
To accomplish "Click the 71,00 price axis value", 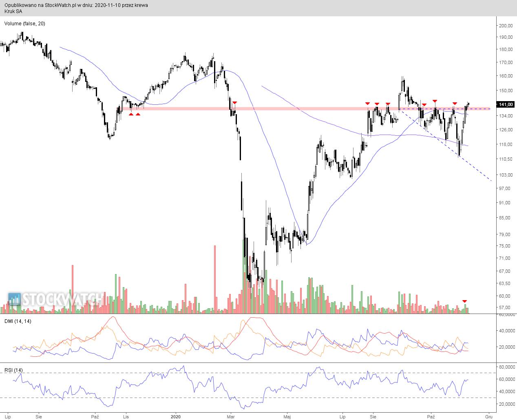I will tap(506, 258).
